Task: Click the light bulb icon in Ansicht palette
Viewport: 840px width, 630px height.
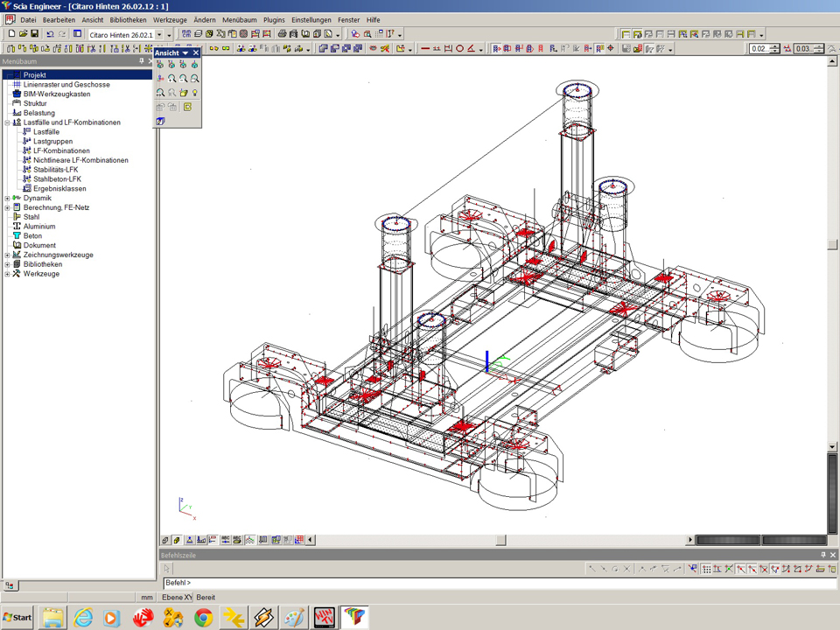Action: pyautogui.click(x=195, y=92)
